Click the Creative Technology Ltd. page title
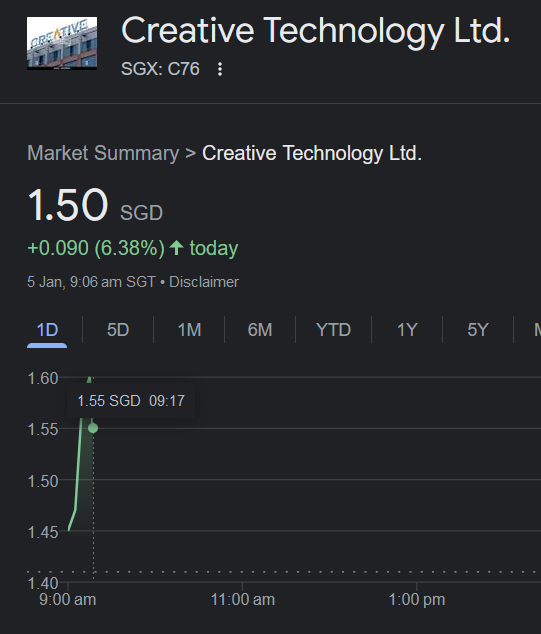This screenshot has height=634, width=541. [x=316, y=31]
